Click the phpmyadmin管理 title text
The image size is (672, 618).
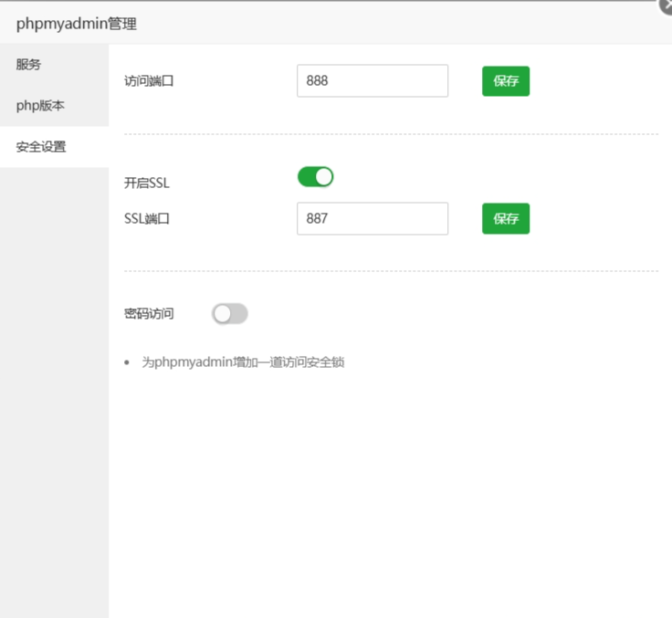(77, 24)
